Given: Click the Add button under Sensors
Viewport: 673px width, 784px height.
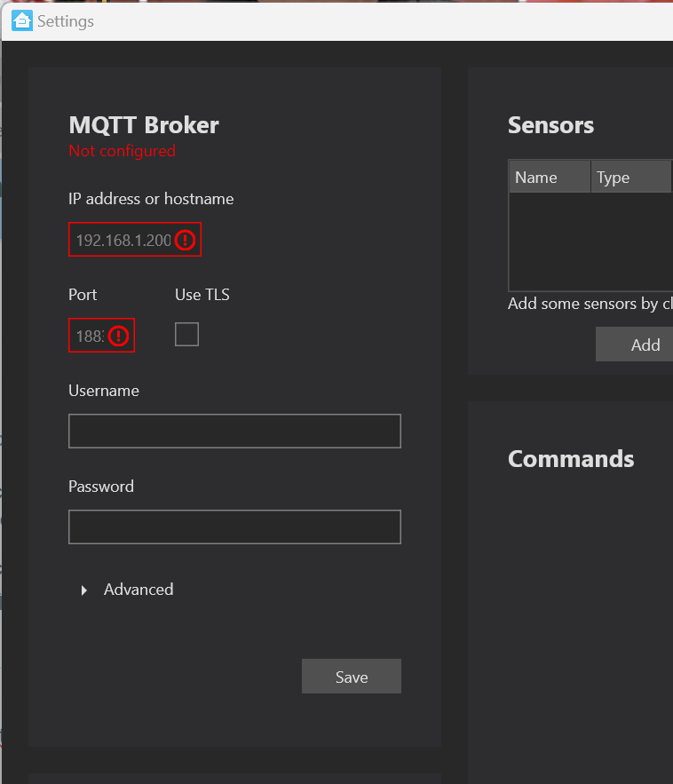Looking at the screenshot, I should click(645, 344).
